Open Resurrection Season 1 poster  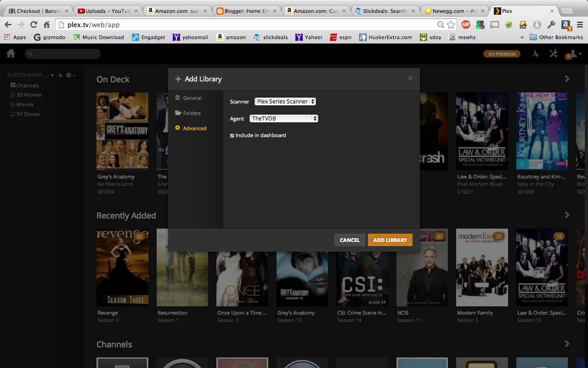coord(182,267)
